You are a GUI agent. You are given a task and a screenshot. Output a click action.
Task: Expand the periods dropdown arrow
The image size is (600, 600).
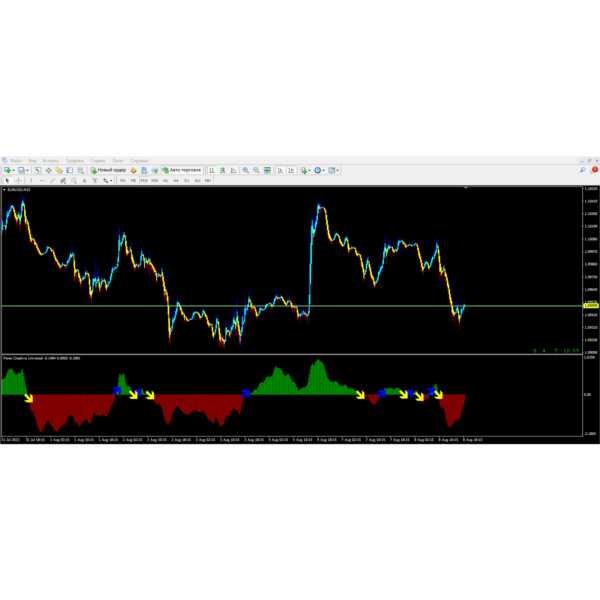click(x=324, y=171)
